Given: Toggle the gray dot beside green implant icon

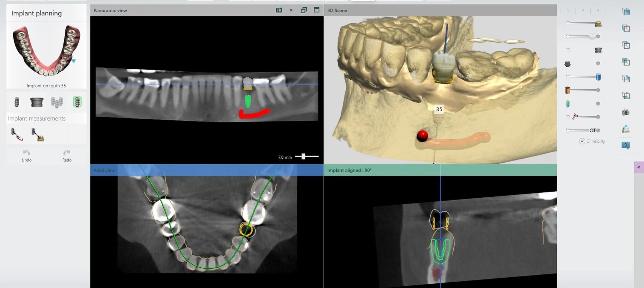Looking at the screenshot, I should click(x=598, y=104).
